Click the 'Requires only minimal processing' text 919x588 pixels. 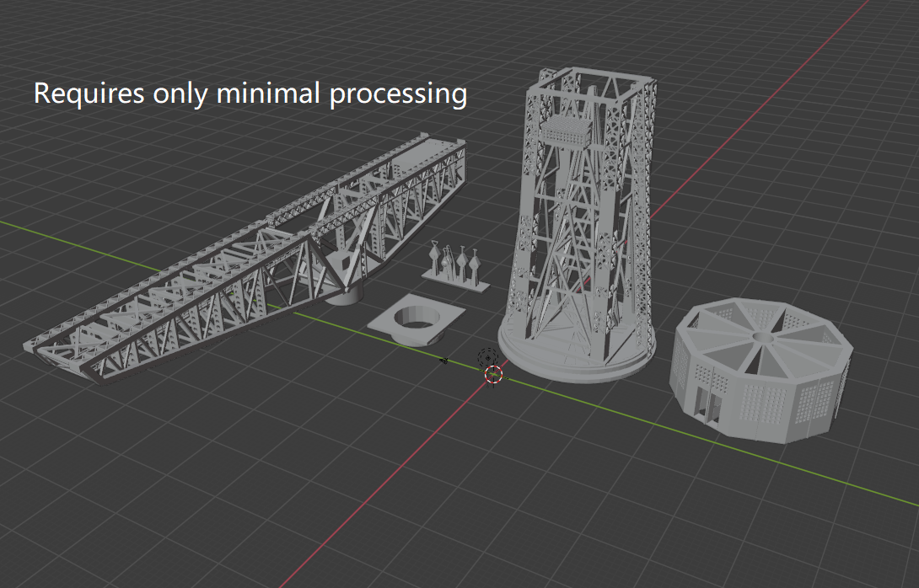tap(250, 94)
